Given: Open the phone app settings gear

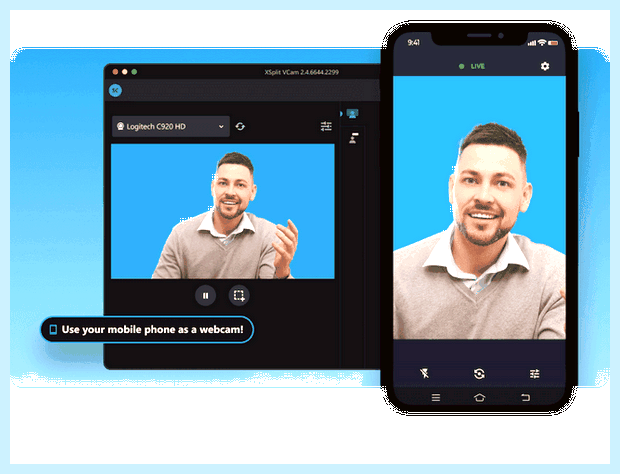Looking at the screenshot, I should coord(545,66).
